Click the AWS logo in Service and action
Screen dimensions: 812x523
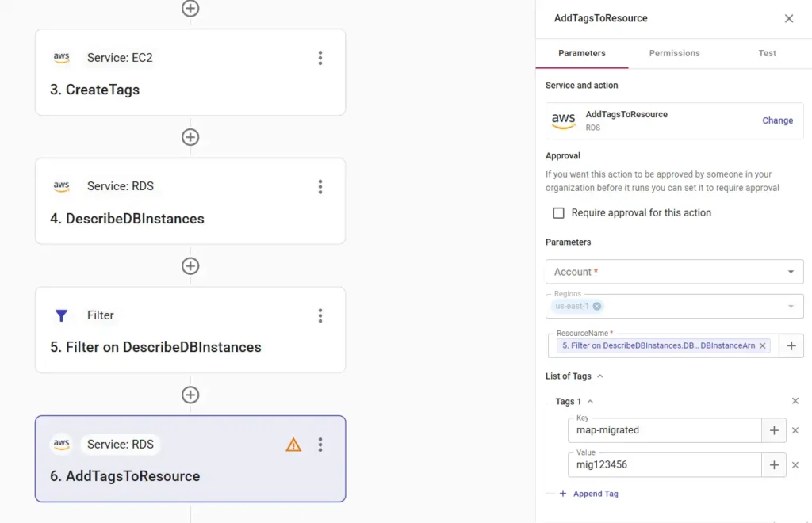[564, 120]
